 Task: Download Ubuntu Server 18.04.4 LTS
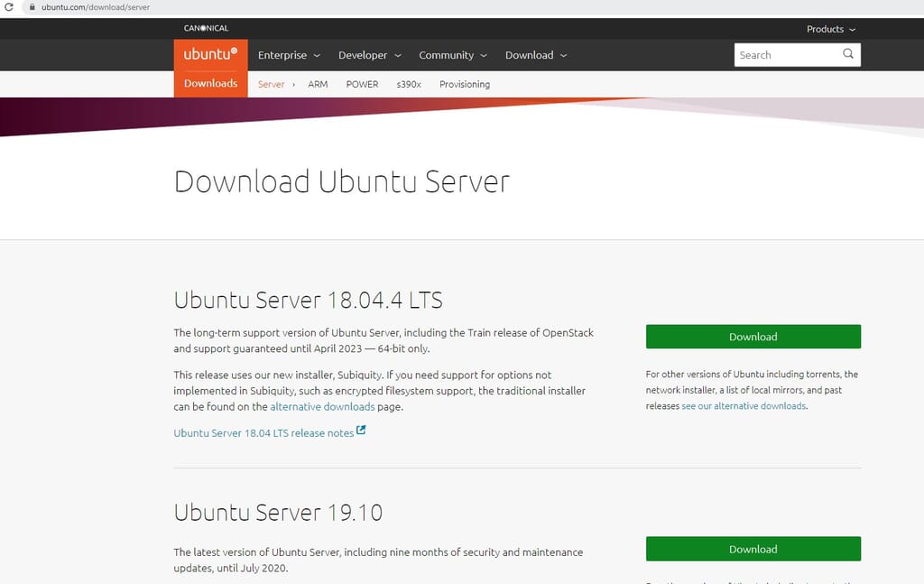coord(753,337)
